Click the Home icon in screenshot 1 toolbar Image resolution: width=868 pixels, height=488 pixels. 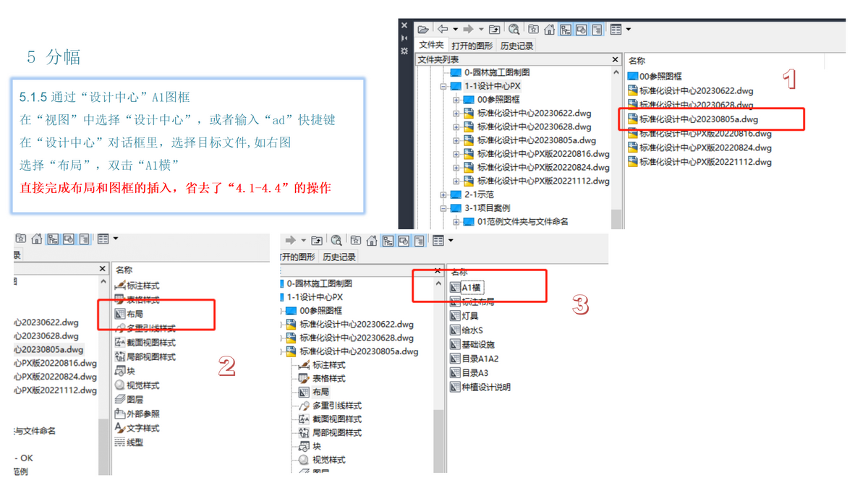click(550, 30)
